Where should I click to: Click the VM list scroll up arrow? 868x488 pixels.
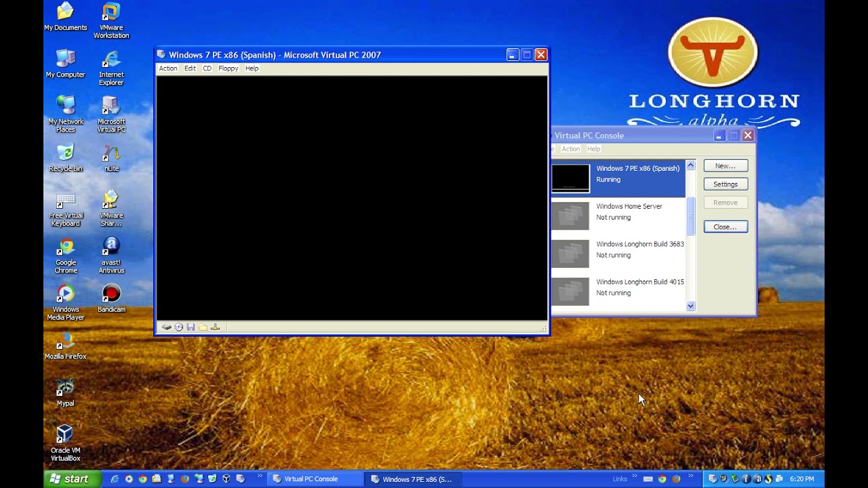click(x=690, y=165)
